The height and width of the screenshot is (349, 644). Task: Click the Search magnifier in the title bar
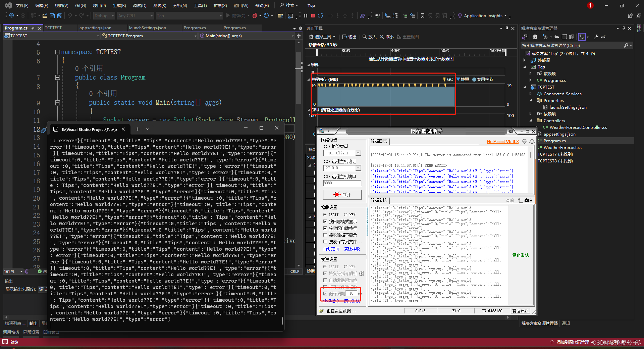(282, 5)
